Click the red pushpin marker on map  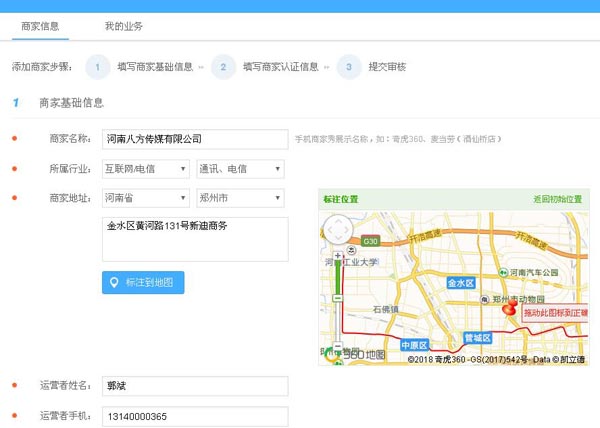(x=509, y=309)
